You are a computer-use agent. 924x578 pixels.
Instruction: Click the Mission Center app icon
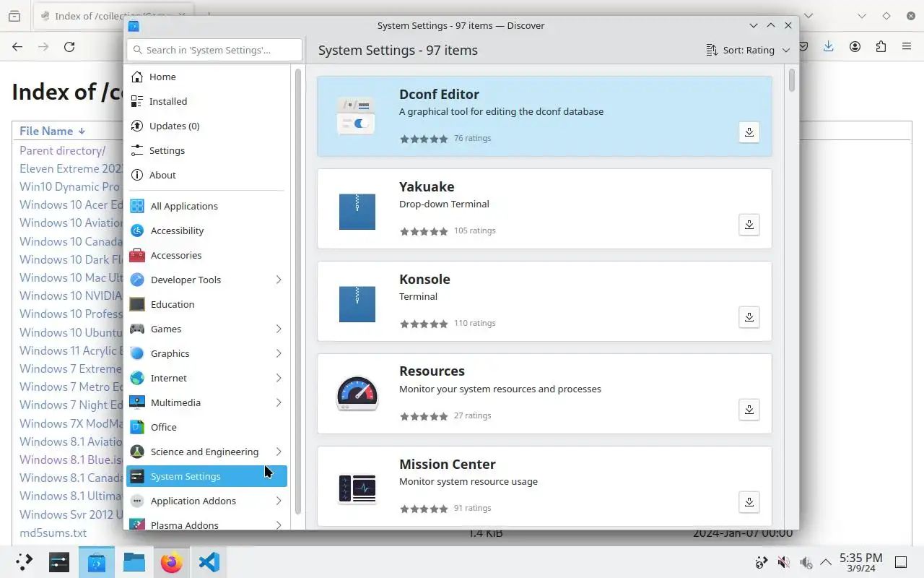point(357,489)
